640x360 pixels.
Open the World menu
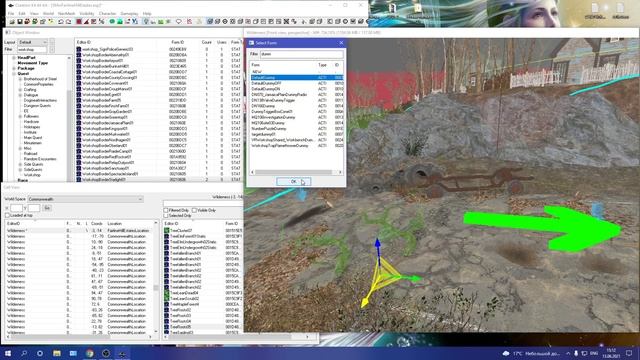click(x=48, y=13)
